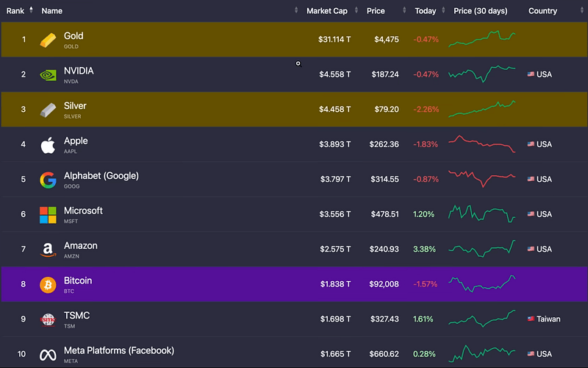Image resolution: width=588 pixels, height=368 pixels.
Task: Click TSMC 30-day price chart
Action: pos(482,319)
